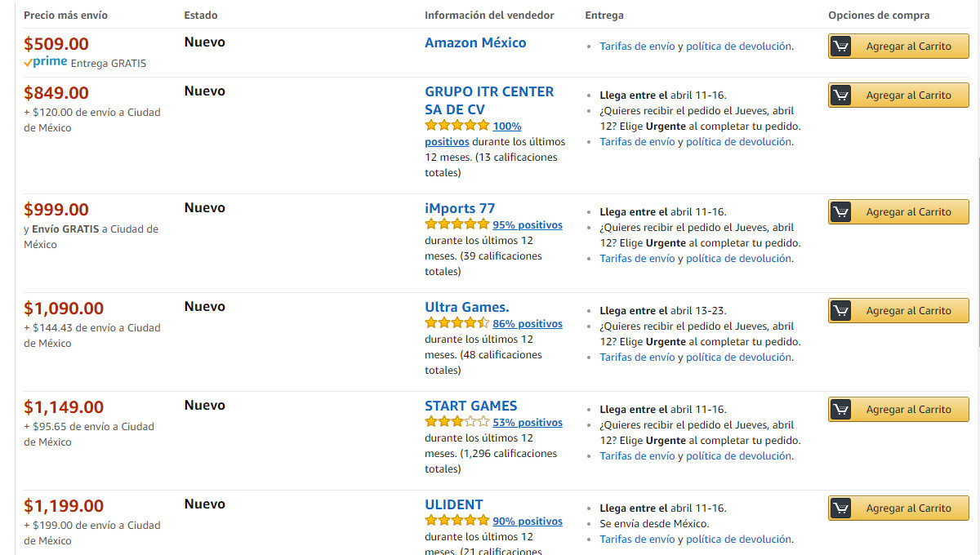This screenshot has height=555, width=980.
Task: Open GRUPO ITR CENTER SA DE CV seller page
Action: pos(489,91)
